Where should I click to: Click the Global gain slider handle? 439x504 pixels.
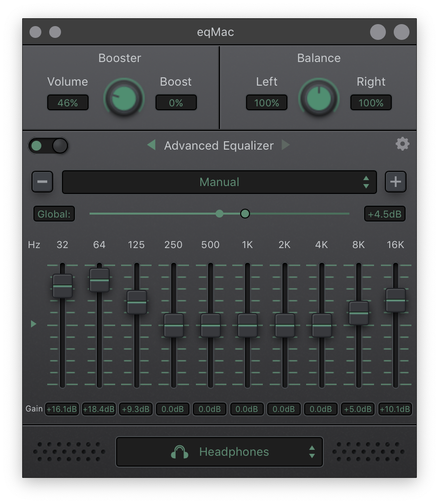tap(245, 214)
